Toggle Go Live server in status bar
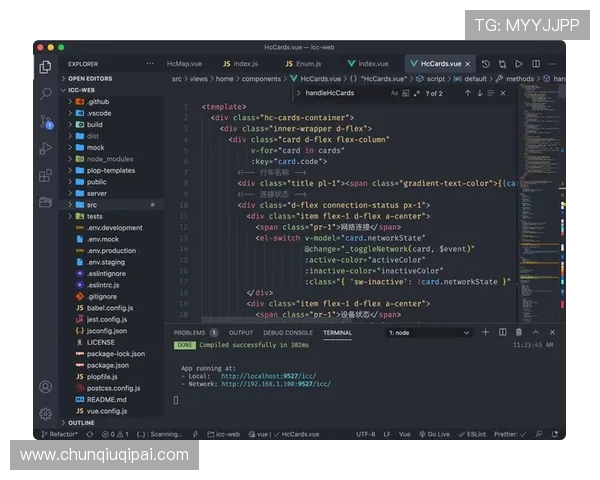This screenshot has width=600, height=480. click(x=436, y=434)
